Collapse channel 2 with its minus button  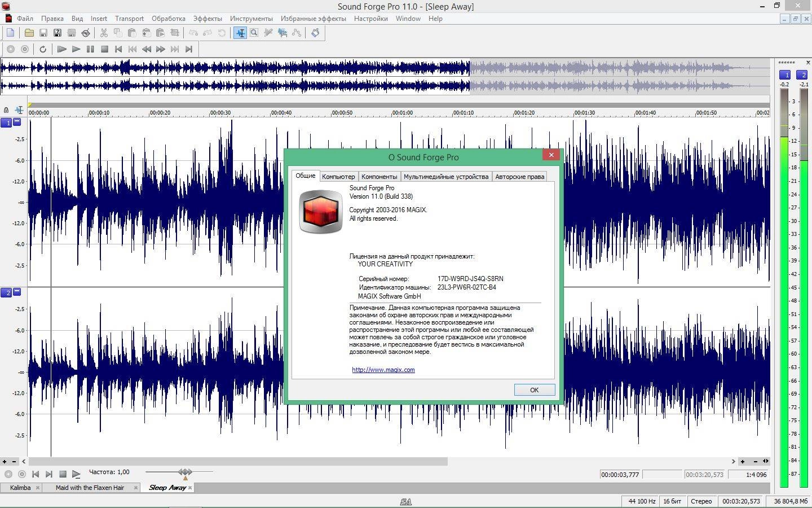coord(17,292)
